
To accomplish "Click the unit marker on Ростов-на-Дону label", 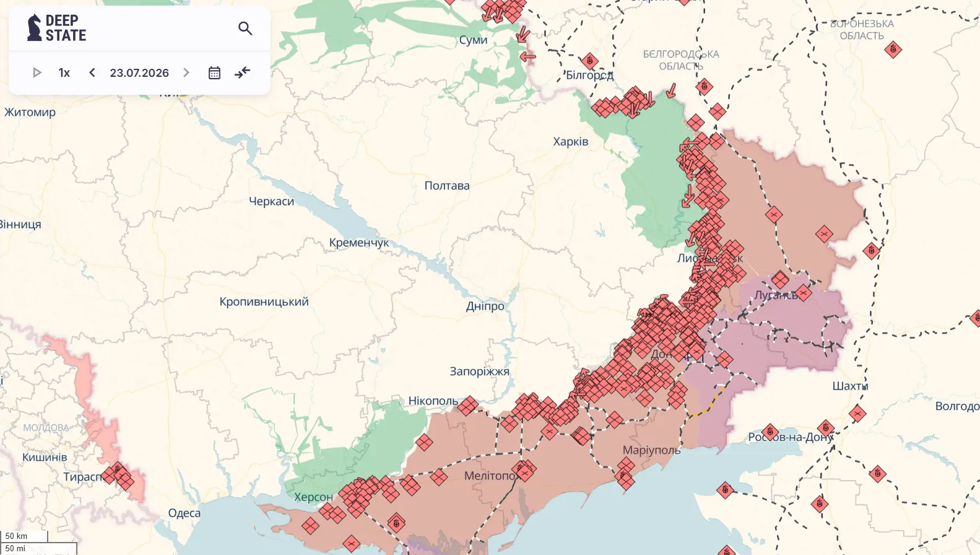I will pos(770,431).
